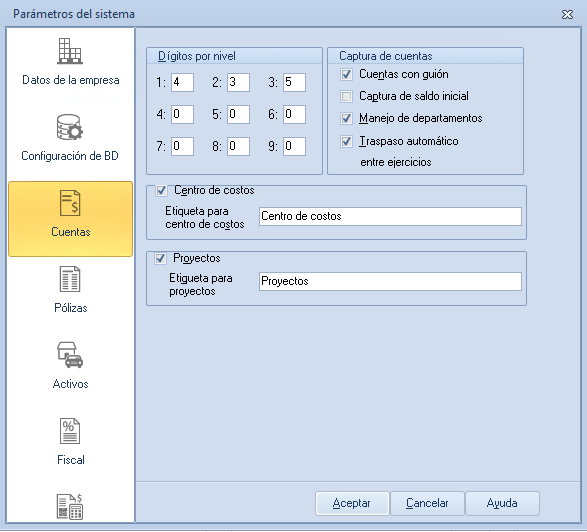Open the Datos de la empresa building icon
Image resolution: width=587 pixels, height=532 pixels.
[70, 51]
